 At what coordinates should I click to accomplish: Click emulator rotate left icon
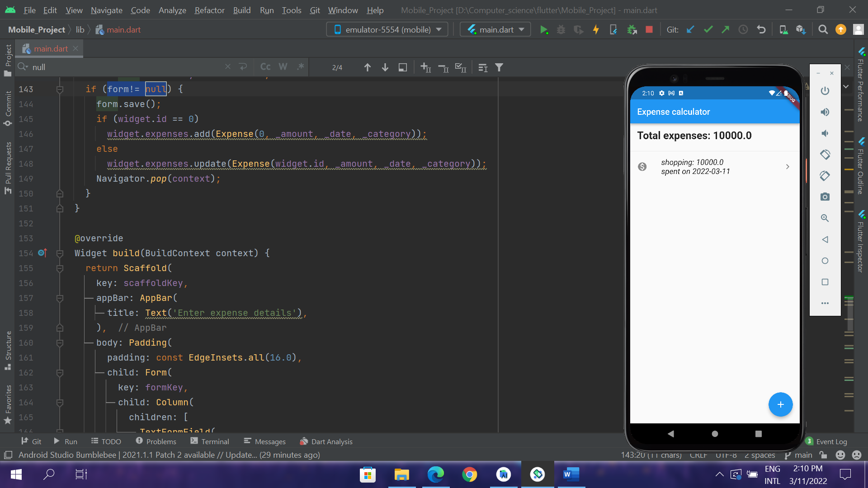825,155
